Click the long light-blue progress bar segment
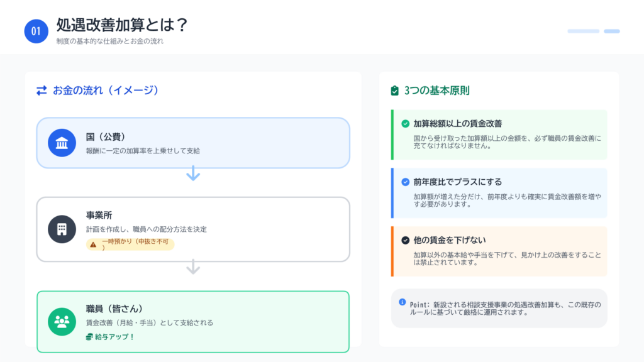This screenshot has height=362, width=644. (583, 31)
